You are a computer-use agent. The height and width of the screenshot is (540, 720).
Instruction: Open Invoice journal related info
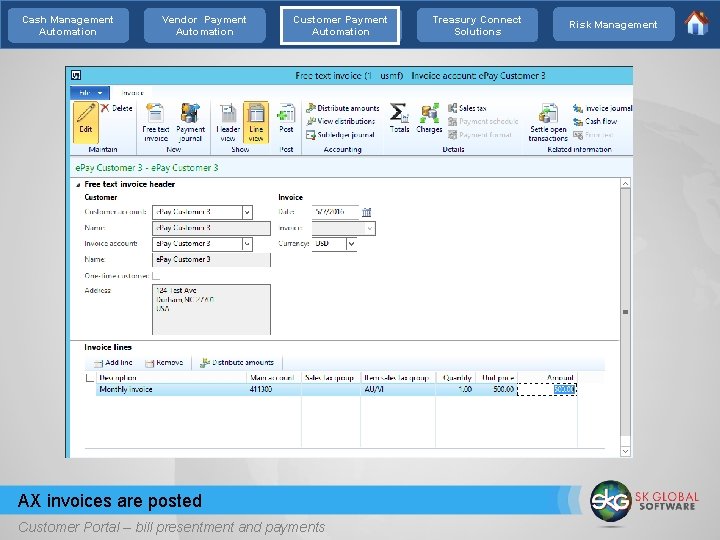pos(602,108)
